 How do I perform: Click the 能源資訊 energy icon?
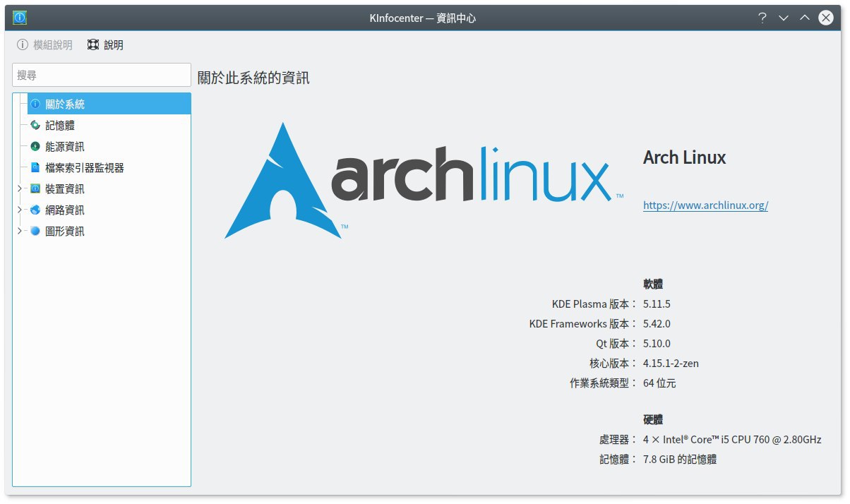point(35,146)
